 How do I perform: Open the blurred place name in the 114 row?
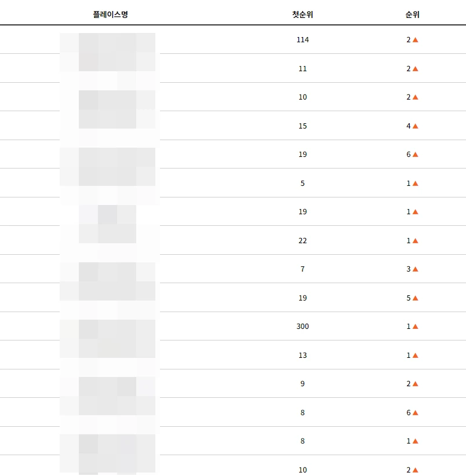click(x=108, y=40)
